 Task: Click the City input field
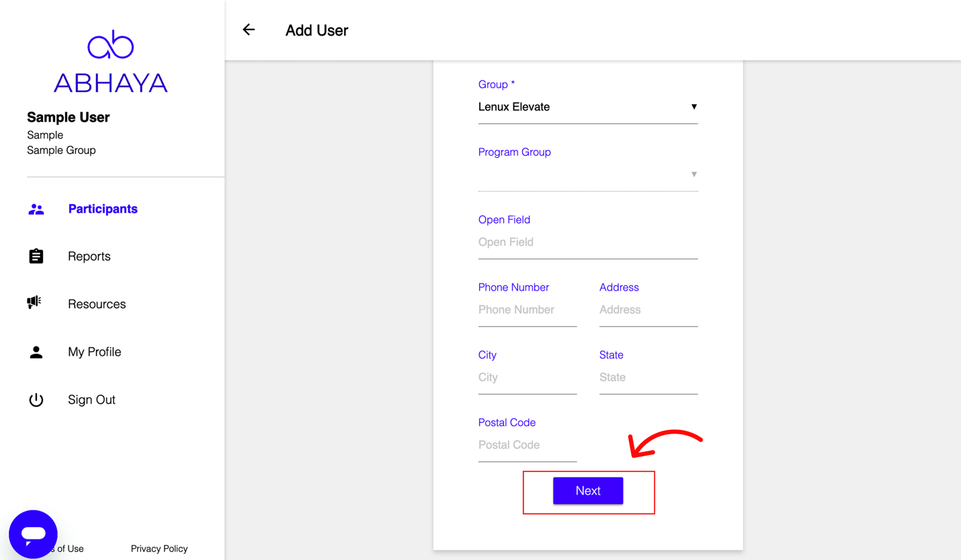(x=528, y=377)
